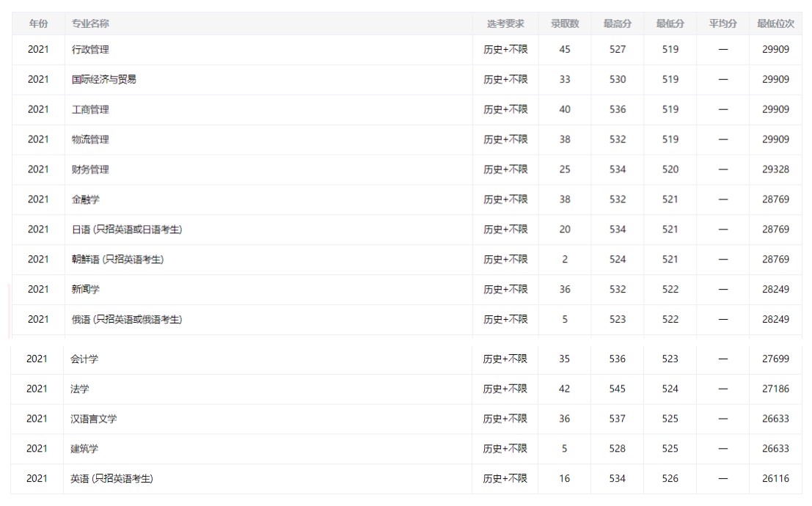Screen dimensions: 812x506
Task: Select the 行政管理 major name
Action: (90, 50)
